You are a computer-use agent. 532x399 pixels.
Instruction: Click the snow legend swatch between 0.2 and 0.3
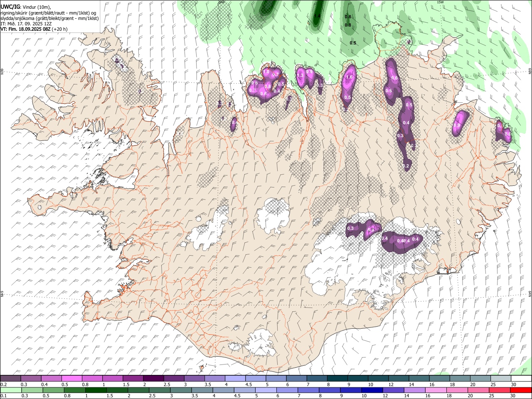pos(11,378)
